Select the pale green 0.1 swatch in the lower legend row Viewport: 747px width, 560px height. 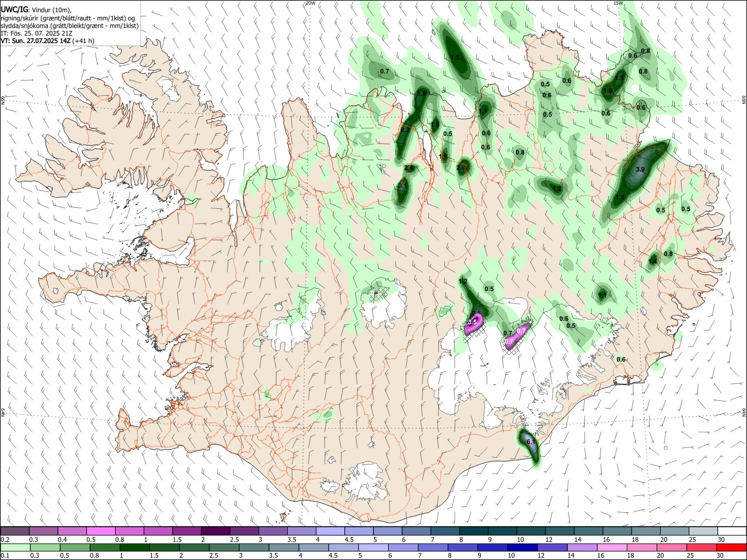(x=15, y=548)
